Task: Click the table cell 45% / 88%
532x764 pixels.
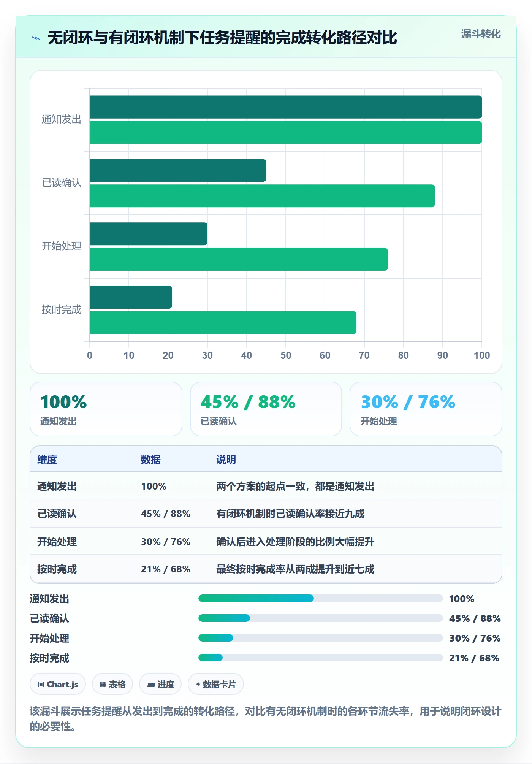Action: pyautogui.click(x=166, y=514)
